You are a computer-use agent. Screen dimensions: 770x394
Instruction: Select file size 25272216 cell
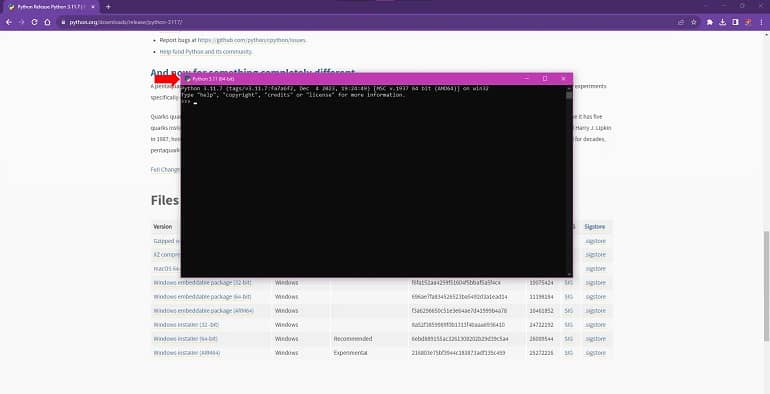[542, 353]
